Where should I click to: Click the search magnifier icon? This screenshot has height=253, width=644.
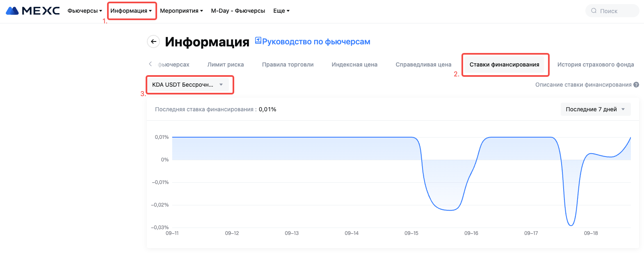(594, 11)
